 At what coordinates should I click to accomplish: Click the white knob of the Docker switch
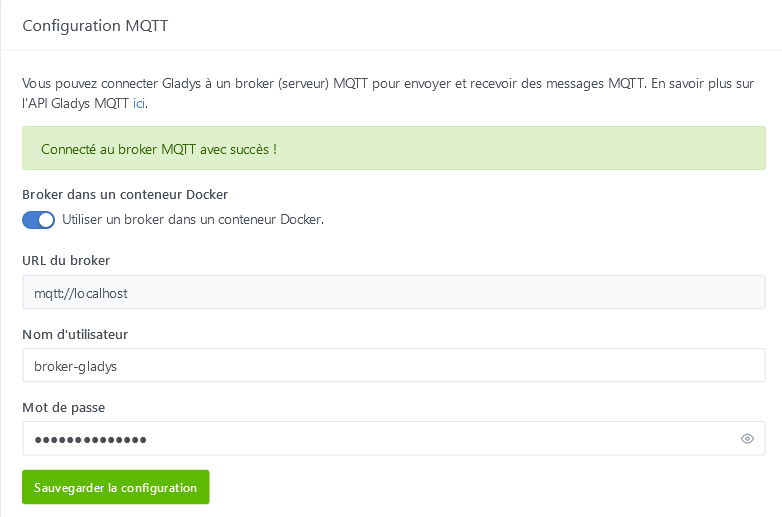pos(46,220)
